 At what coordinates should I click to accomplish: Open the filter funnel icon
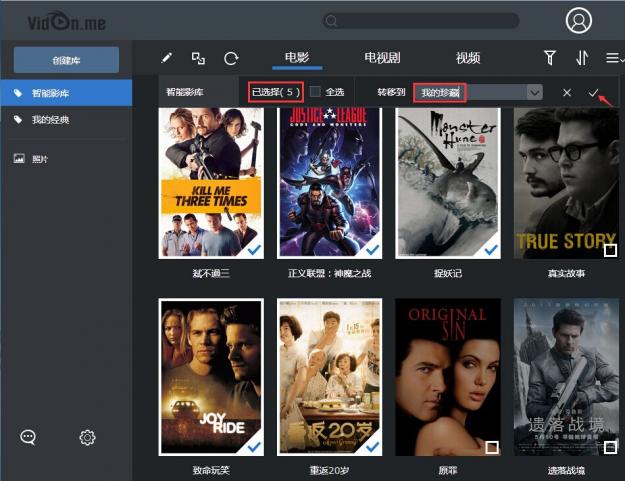[550, 58]
